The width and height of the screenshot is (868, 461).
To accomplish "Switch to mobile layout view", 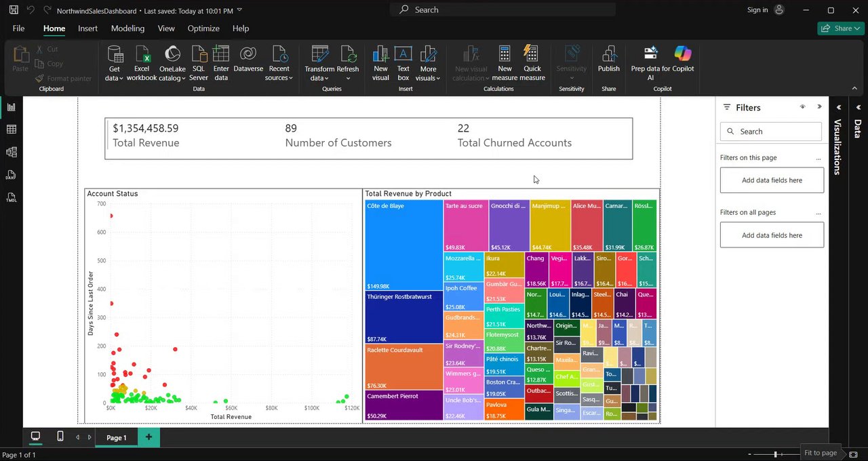I will click(x=60, y=437).
